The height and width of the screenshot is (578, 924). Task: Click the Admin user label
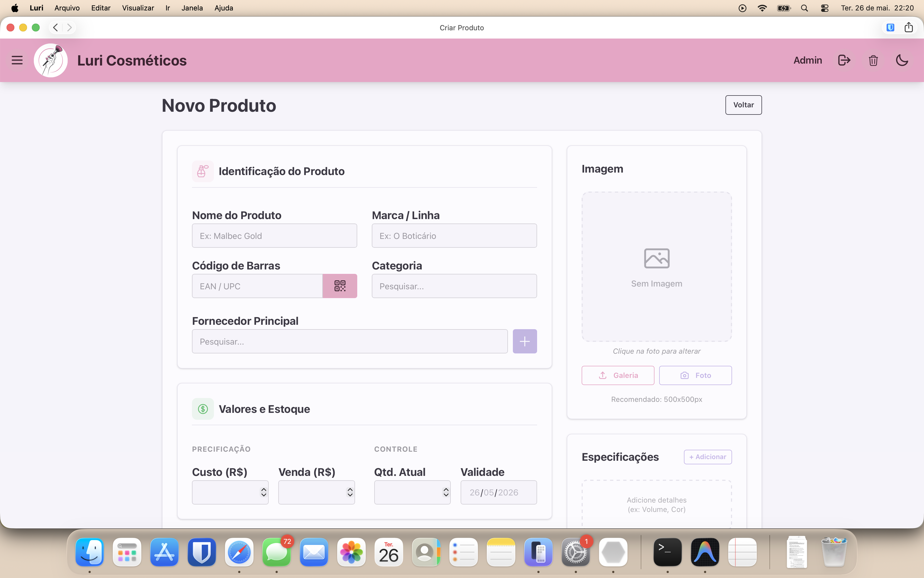click(x=808, y=60)
